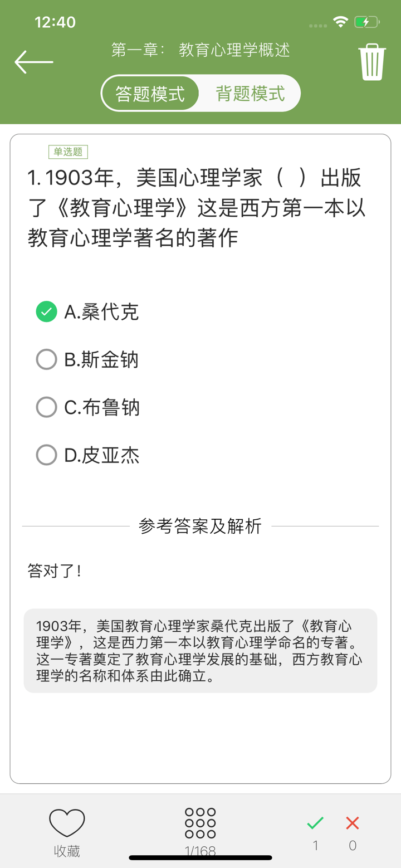Switch to 背题模式 mode
401x868 pixels.
pos(250,93)
